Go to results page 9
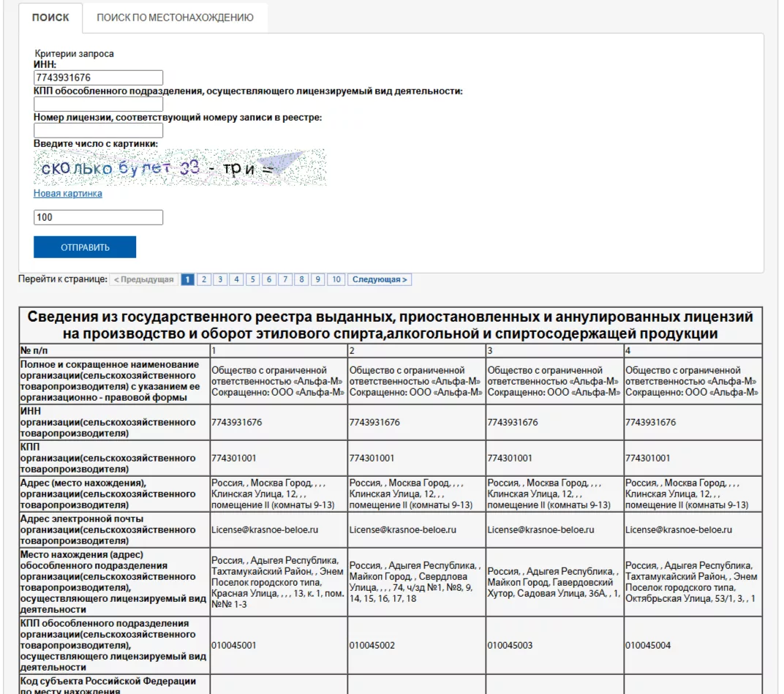Screen dimensions: 784x694 pyautogui.click(x=317, y=279)
